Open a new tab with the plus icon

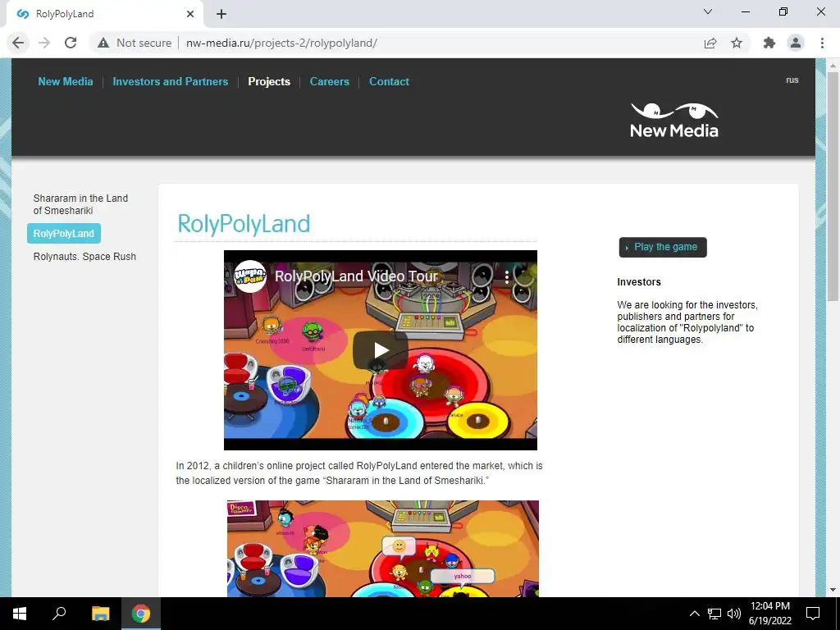221,14
